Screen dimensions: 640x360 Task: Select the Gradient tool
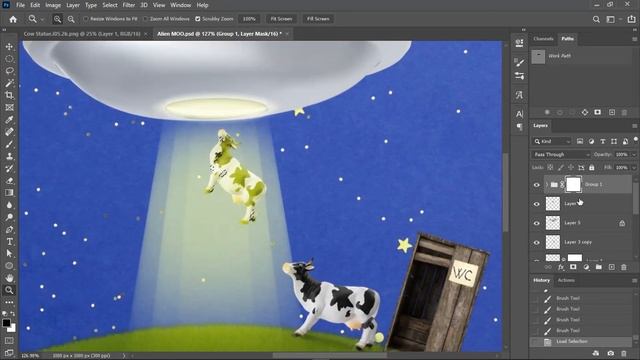pos(9,193)
